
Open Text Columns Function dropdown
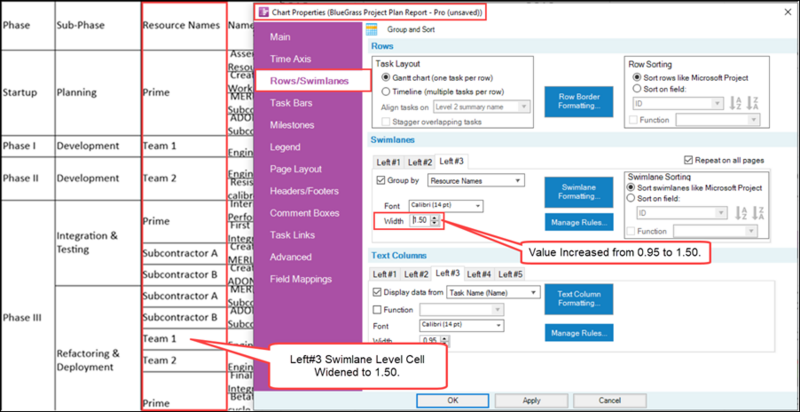point(462,310)
